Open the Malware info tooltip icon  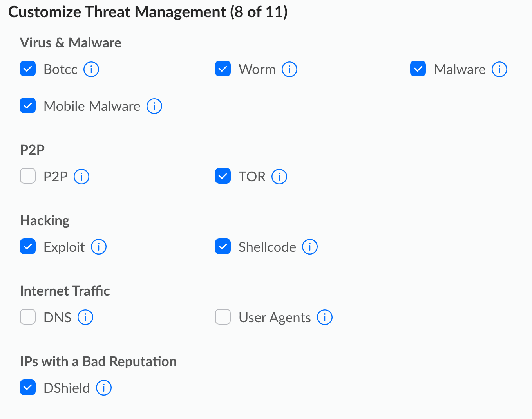click(499, 70)
